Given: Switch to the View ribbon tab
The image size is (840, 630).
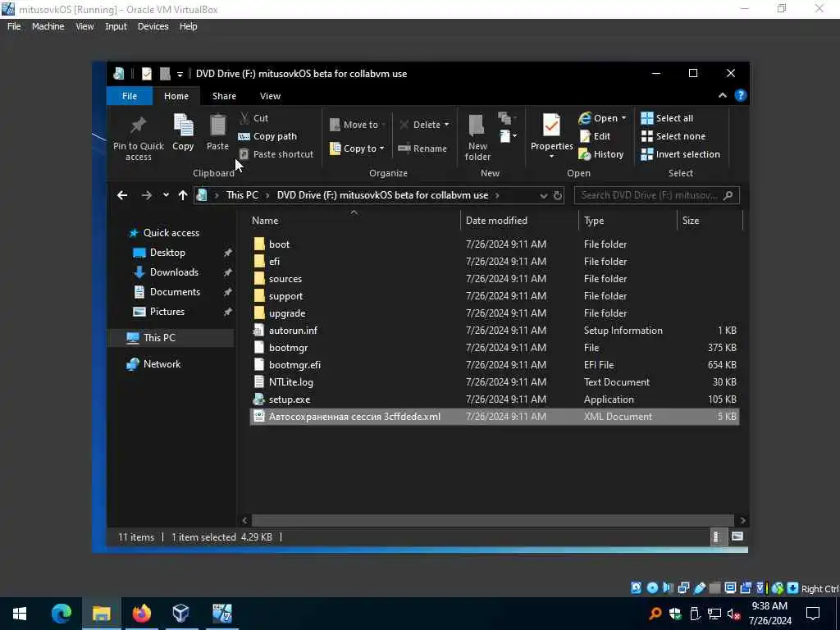Looking at the screenshot, I should (270, 96).
